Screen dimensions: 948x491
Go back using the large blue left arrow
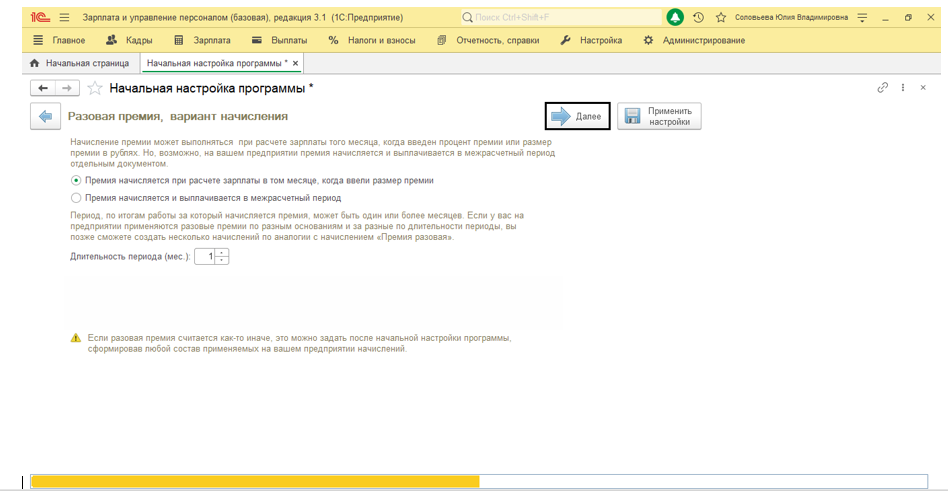pyautogui.click(x=45, y=117)
